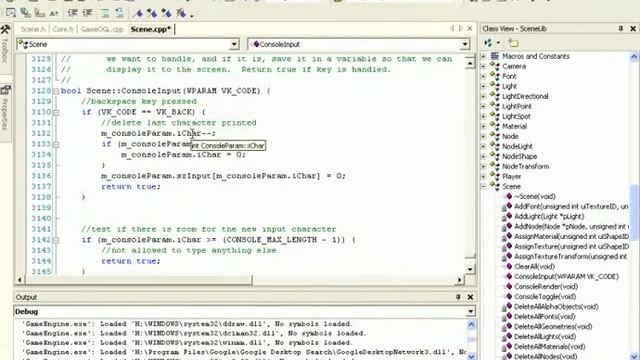Collapse the ConsoleInput function outline
Screen dimensions: 640x360
56,91
